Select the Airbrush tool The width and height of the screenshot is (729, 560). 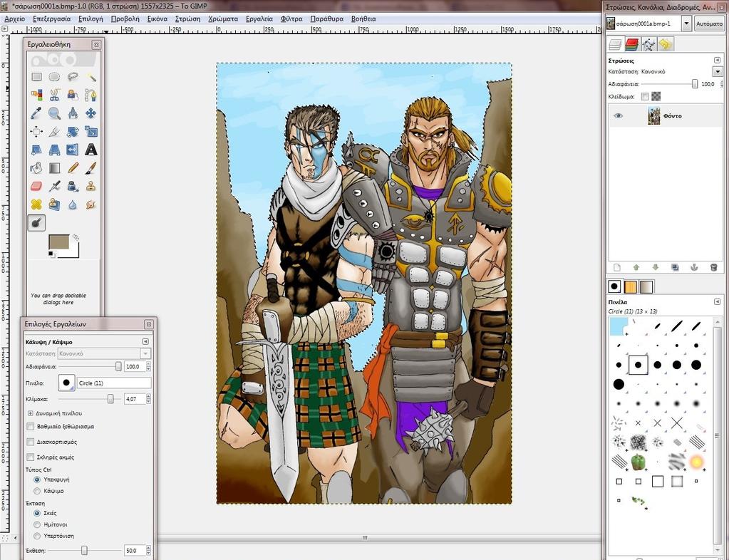(54, 187)
